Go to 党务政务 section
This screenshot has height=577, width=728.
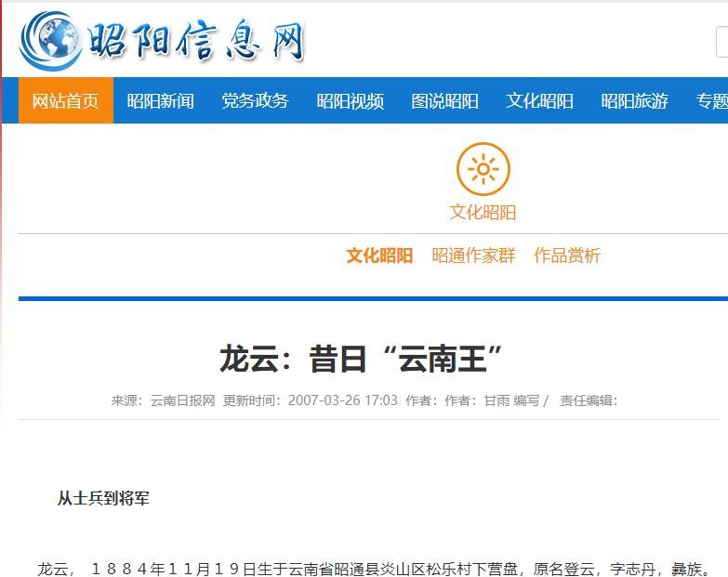click(x=255, y=100)
